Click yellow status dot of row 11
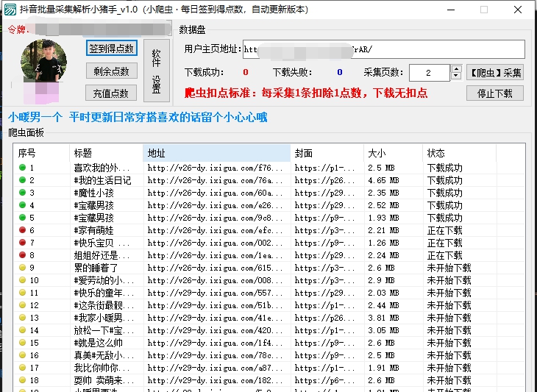 pos(23,293)
